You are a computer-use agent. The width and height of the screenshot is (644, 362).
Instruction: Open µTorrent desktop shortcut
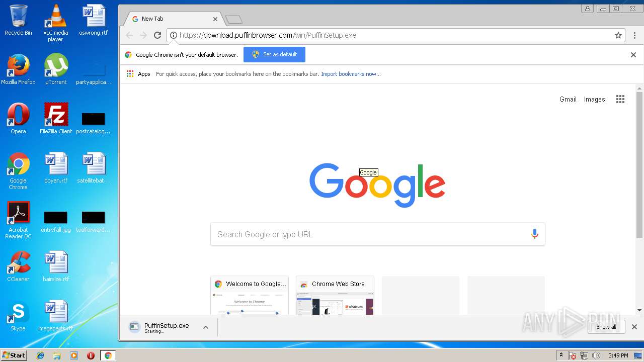point(55,69)
